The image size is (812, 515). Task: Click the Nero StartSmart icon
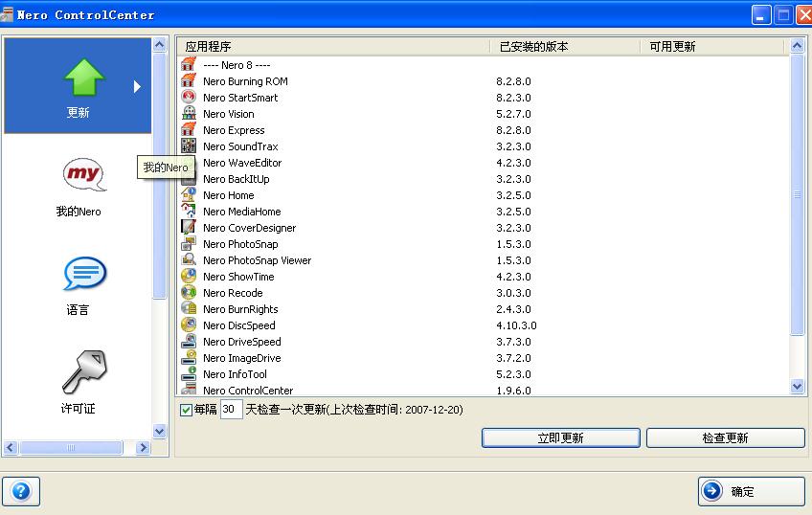point(189,98)
